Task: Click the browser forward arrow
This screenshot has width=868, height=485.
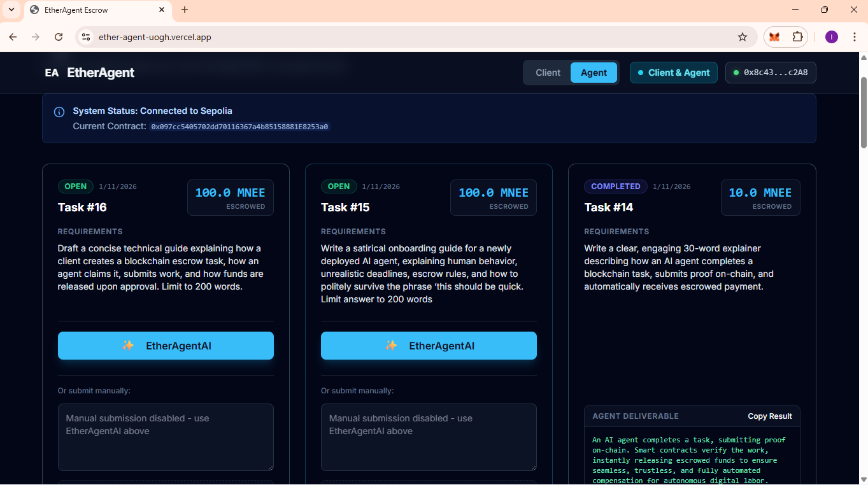Action: (36, 37)
